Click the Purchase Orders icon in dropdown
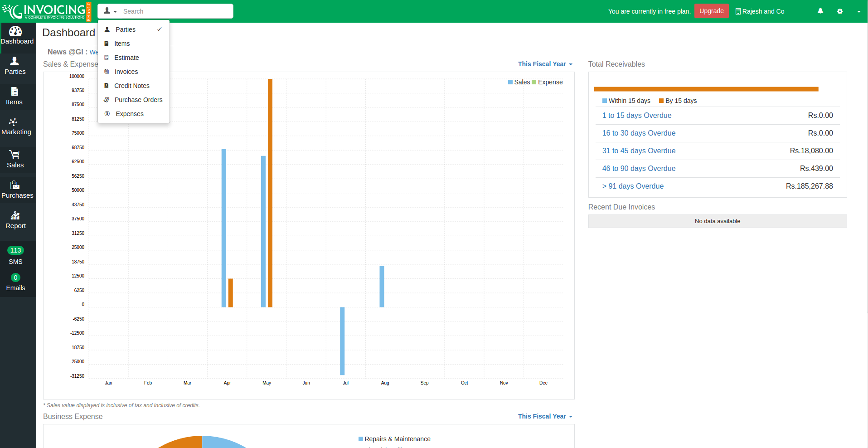 click(x=107, y=100)
